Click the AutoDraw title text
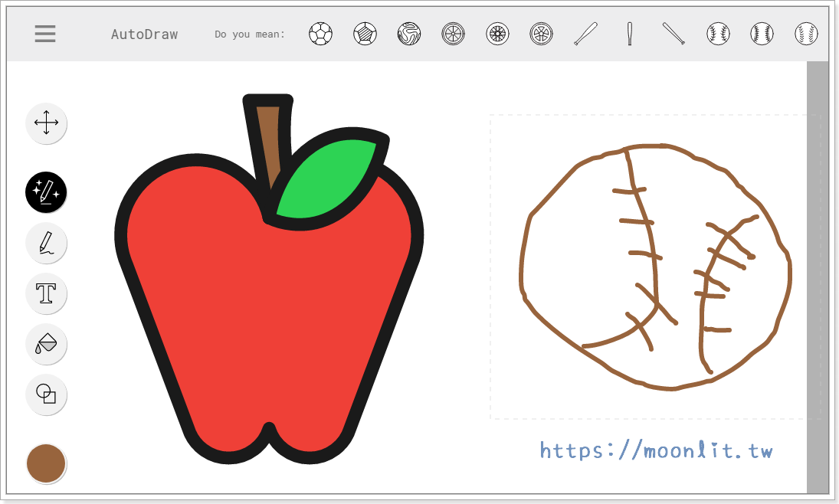This screenshot has height=504, width=839. (x=144, y=34)
